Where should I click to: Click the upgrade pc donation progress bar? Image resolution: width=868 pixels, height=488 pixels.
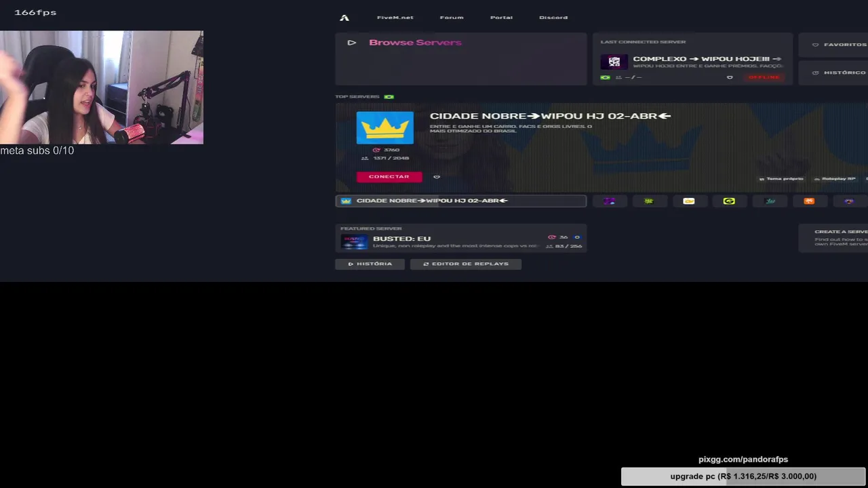coord(743,476)
